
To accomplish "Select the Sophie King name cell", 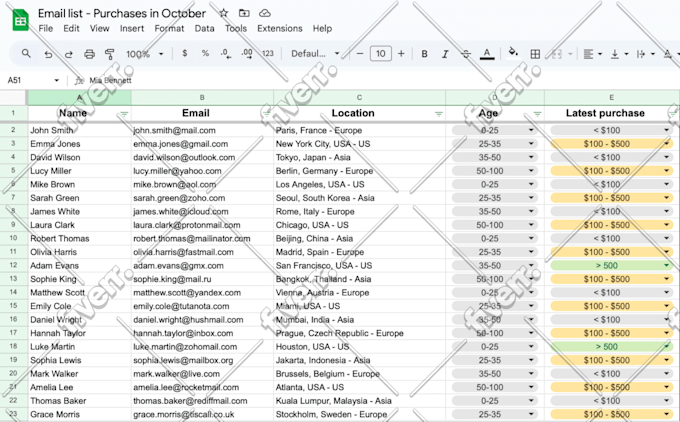I will pyautogui.click(x=79, y=279).
